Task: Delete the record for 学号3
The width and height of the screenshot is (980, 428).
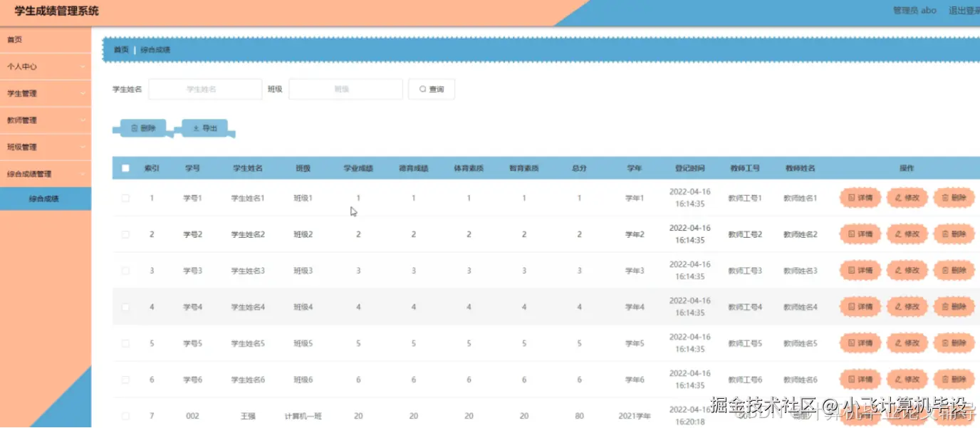Action: pos(954,271)
